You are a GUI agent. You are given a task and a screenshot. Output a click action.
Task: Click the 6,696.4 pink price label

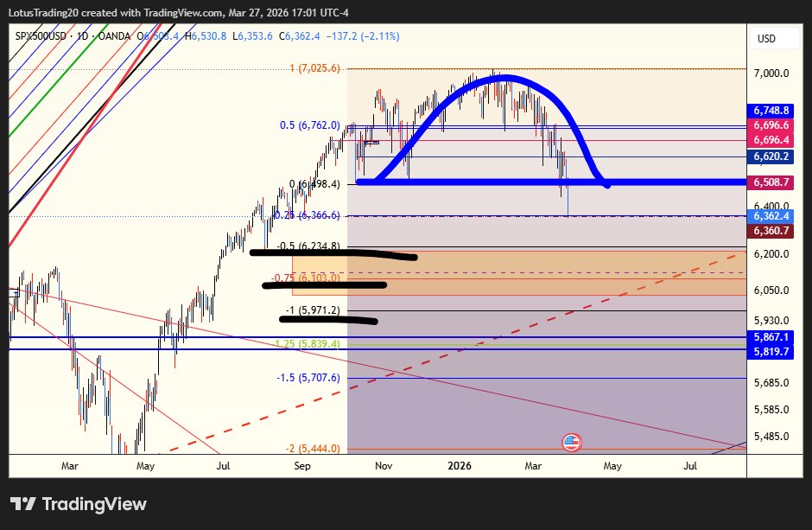pyautogui.click(x=771, y=140)
